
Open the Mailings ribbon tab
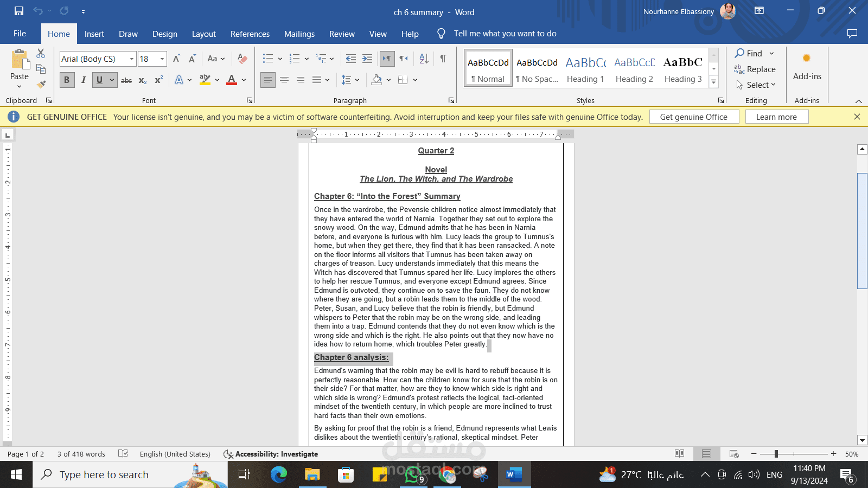299,34
